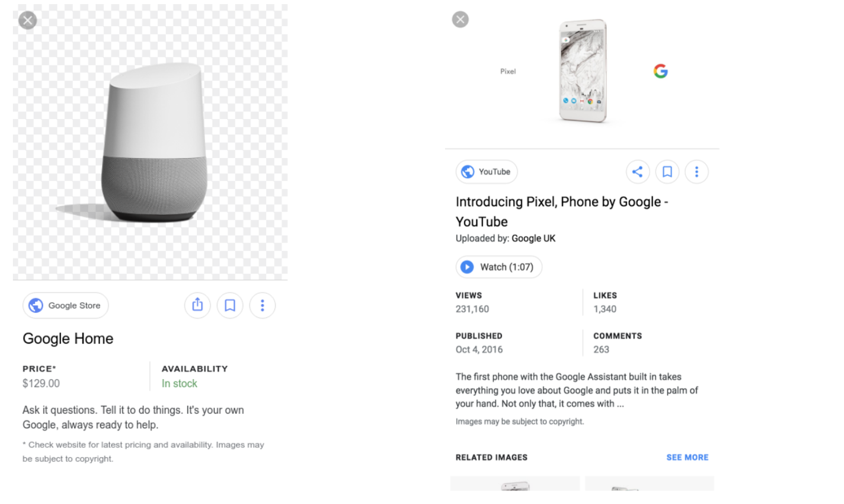Save the Pixel video using the bookmark icon
Image resolution: width=844 pixels, height=504 pixels.
[667, 171]
